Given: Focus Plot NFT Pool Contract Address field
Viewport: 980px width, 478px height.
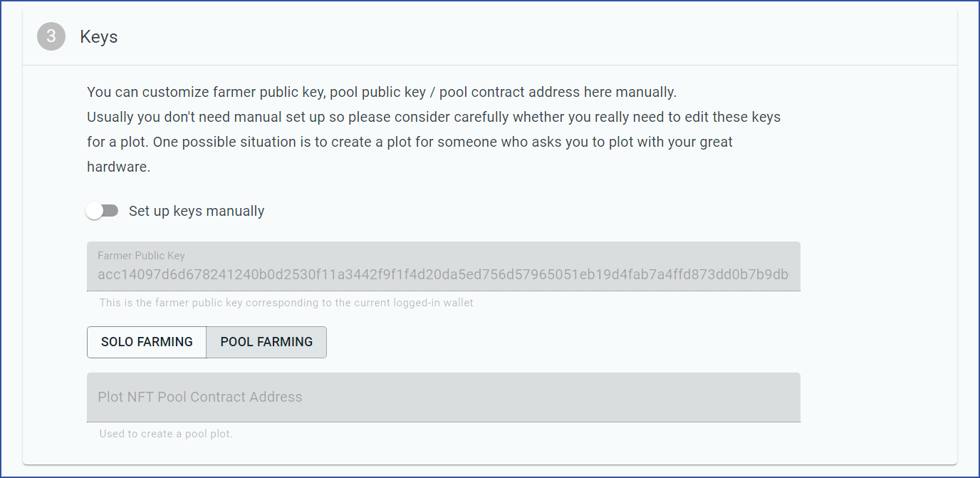Looking at the screenshot, I should pyautogui.click(x=444, y=398).
